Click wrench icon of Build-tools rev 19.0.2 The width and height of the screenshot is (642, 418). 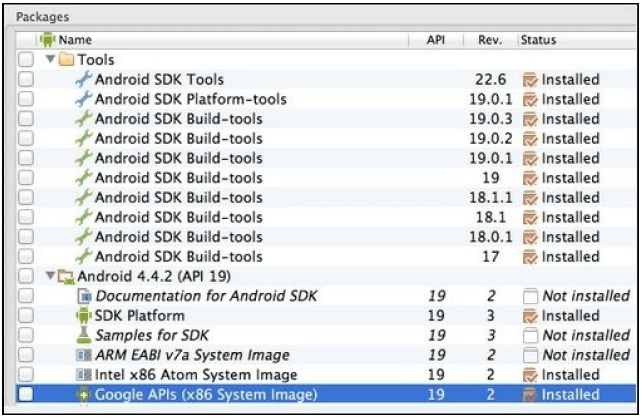(x=84, y=138)
